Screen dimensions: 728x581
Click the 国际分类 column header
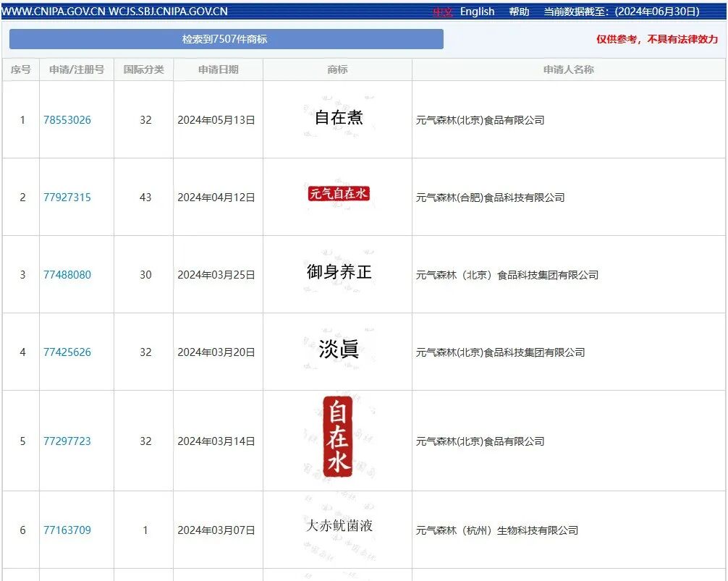[144, 69]
